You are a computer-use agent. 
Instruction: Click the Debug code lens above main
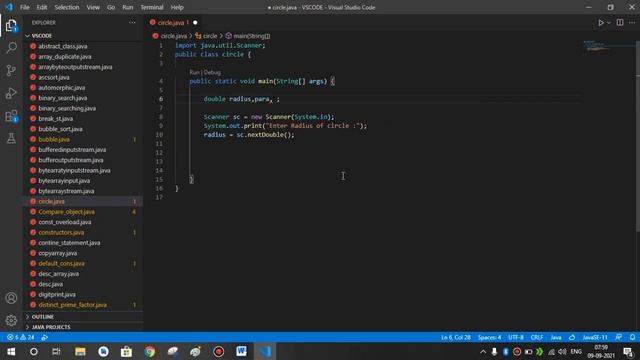212,72
